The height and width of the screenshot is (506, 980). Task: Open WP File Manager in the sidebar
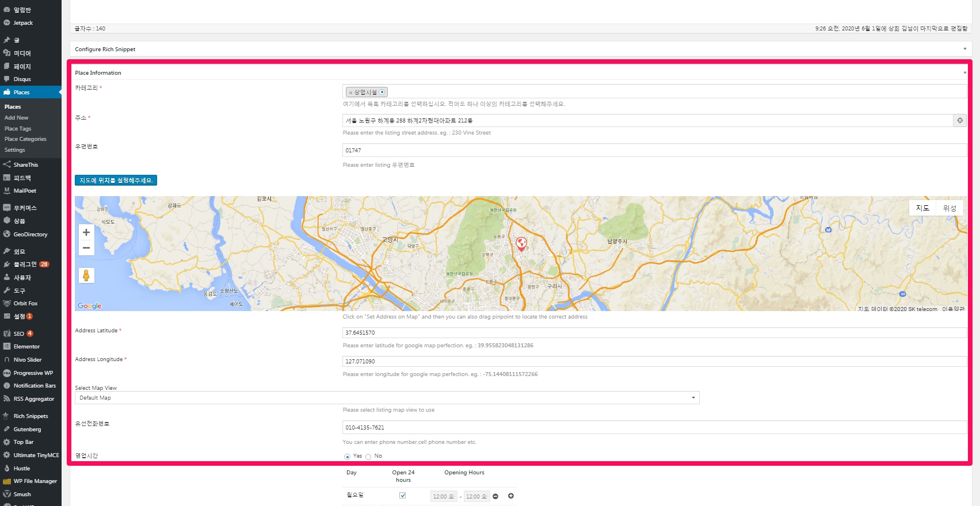(35, 481)
